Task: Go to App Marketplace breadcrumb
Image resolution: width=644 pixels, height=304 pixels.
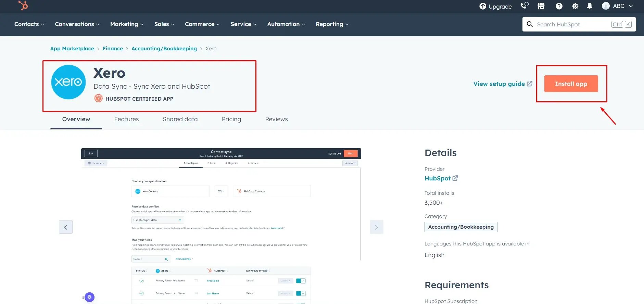Action: tap(72, 49)
